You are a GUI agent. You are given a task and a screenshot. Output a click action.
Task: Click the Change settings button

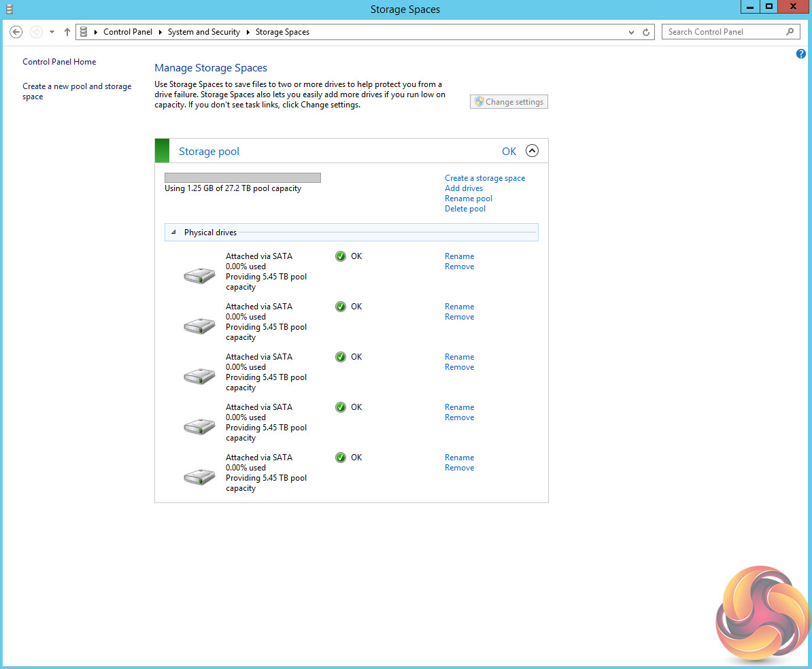pyautogui.click(x=509, y=102)
